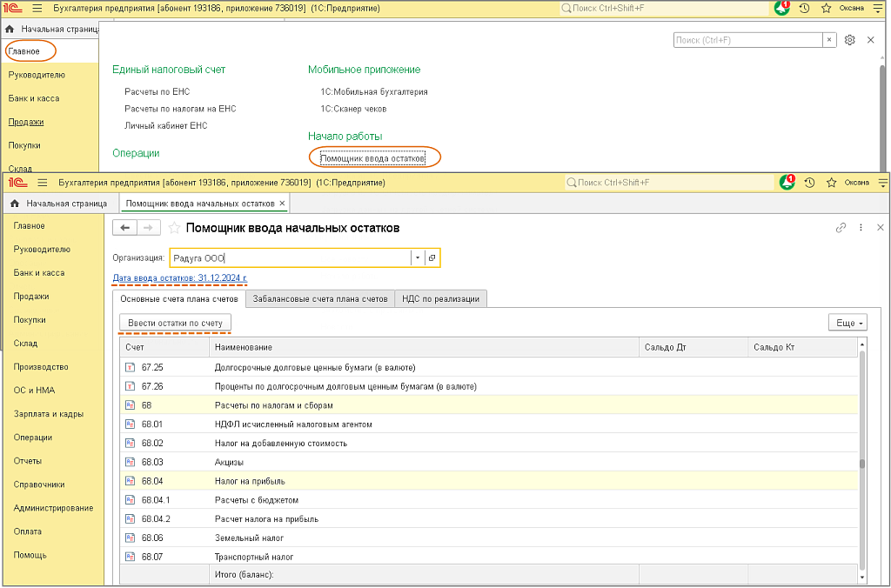Click the account icon of row 67.25
891x588 pixels.
coord(131,368)
